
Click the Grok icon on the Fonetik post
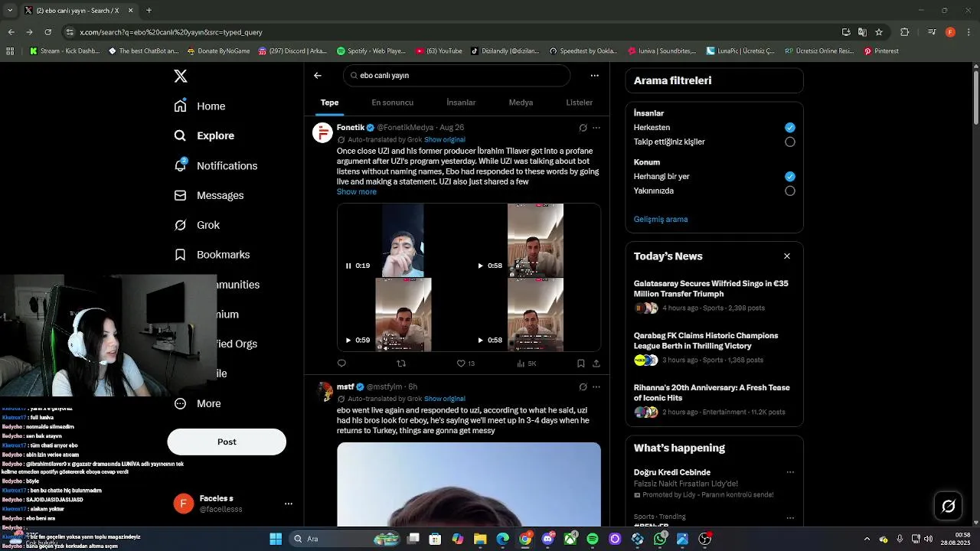point(583,128)
